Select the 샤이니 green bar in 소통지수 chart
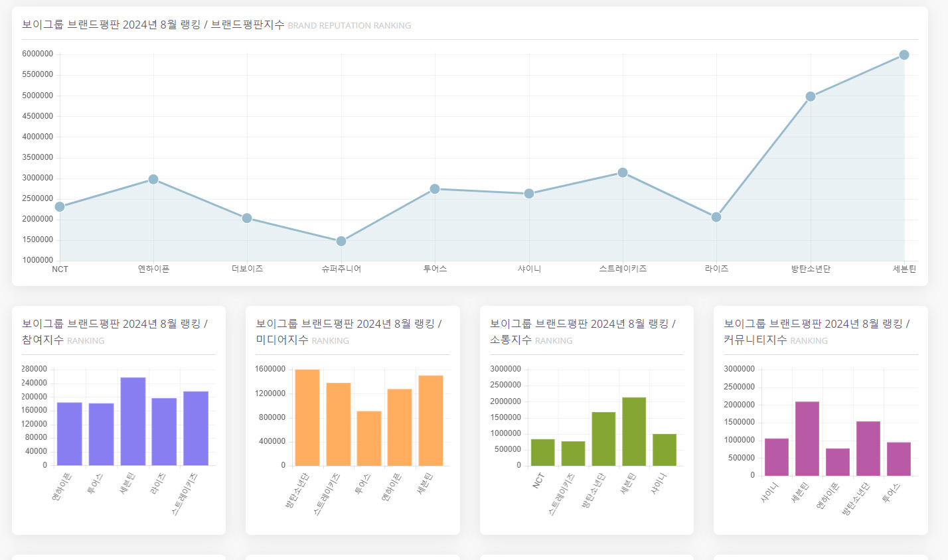Image resolution: width=948 pixels, height=560 pixels. (x=665, y=450)
